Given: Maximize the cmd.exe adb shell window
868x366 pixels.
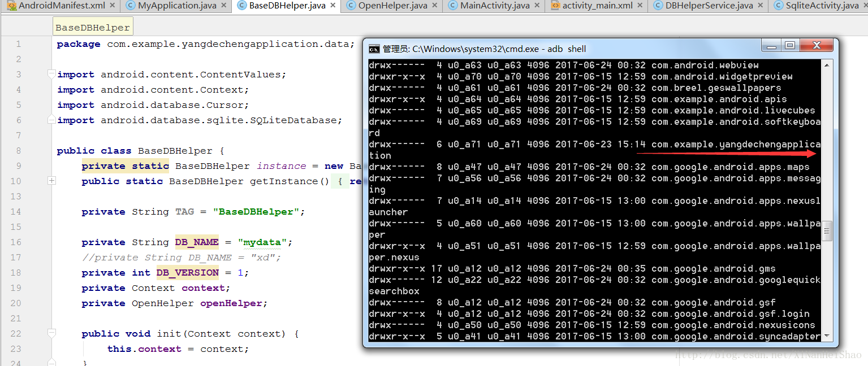Looking at the screenshot, I should coord(789,46).
